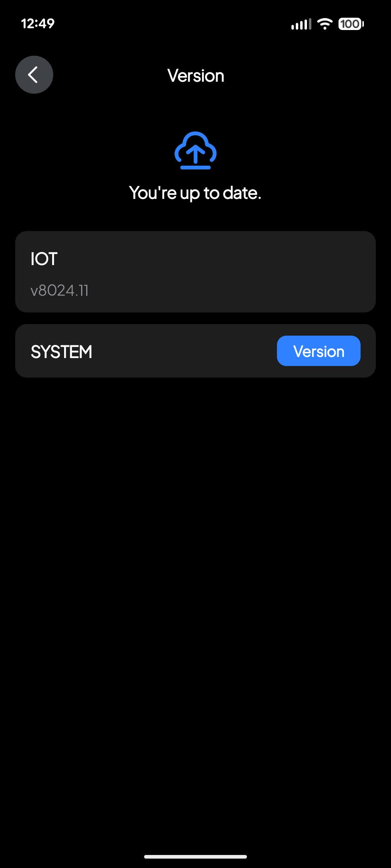391x868 pixels.
Task: Click the cloud upload icon
Action: tap(195, 150)
